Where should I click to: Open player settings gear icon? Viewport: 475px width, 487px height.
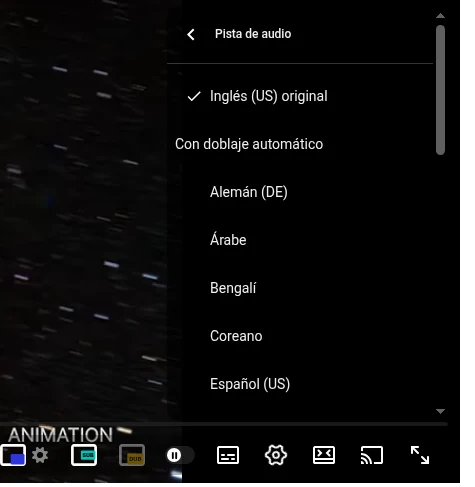[276, 455]
